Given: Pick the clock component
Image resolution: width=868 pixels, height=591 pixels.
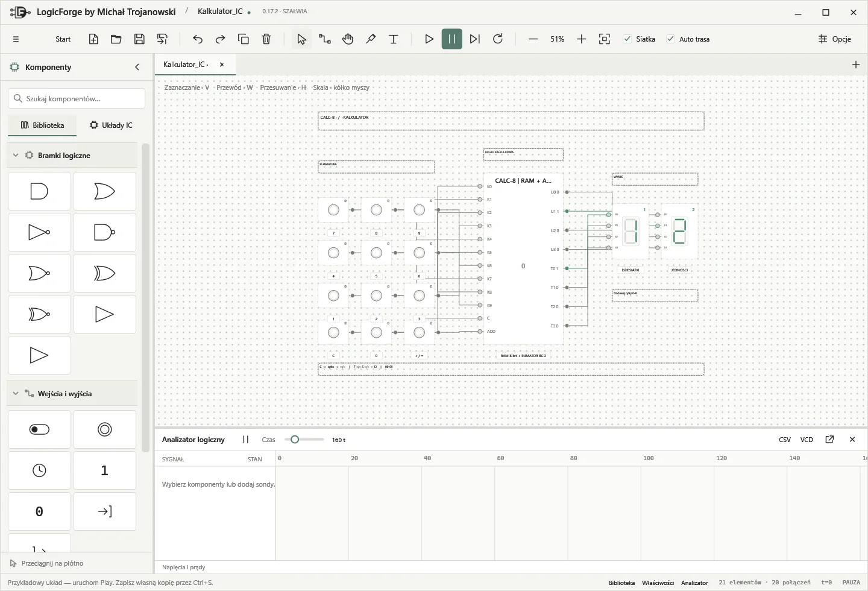Looking at the screenshot, I should click(x=39, y=470).
